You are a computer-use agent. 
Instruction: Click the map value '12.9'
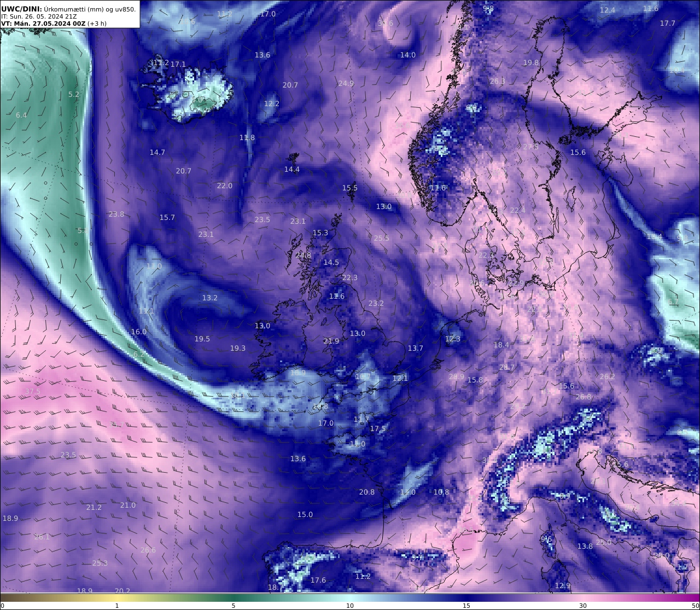tap(563, 585)
